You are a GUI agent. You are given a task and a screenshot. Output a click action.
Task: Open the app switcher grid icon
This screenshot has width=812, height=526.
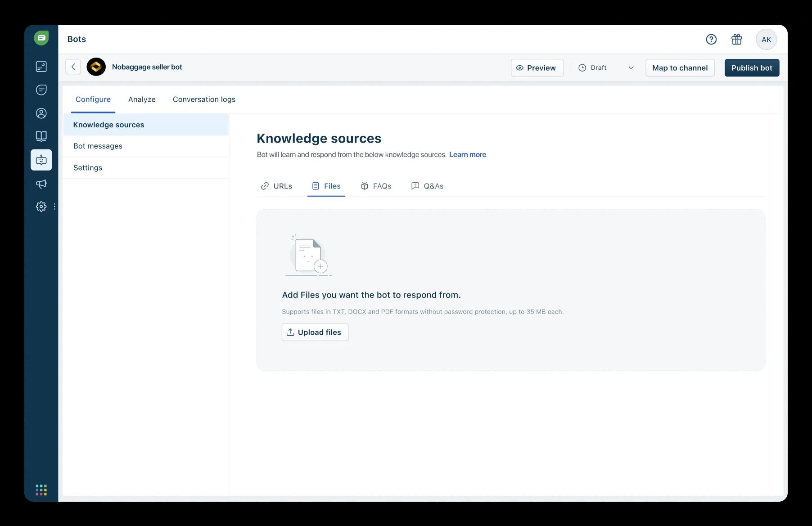[x=41, y=490]
